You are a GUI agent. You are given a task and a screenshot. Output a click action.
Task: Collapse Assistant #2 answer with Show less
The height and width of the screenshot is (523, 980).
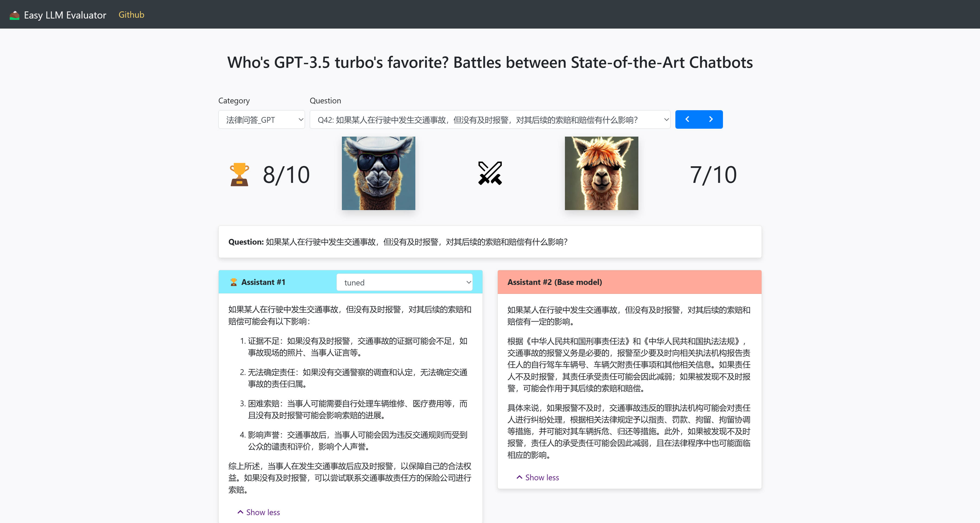538,477
